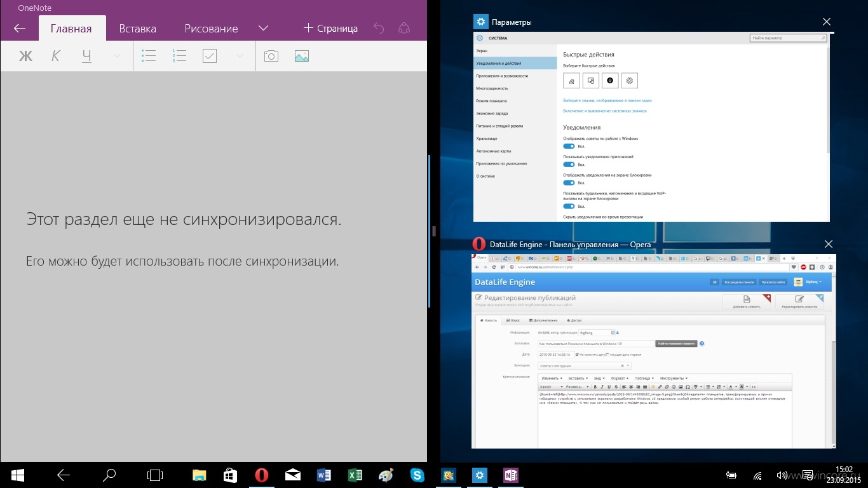868x488 pixels.
Task: Open the 'Инструменты' editor menu in Opera
Action: coord(674,378)
